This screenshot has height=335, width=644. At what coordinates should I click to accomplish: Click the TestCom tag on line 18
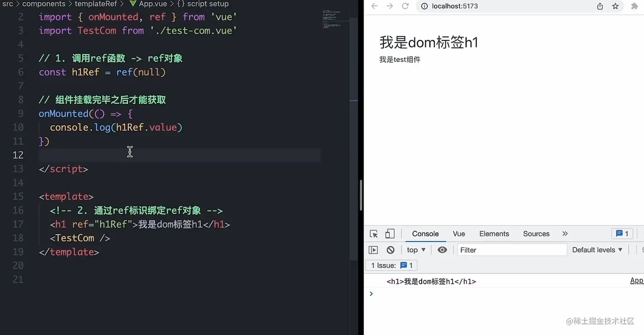coord(75,238)
